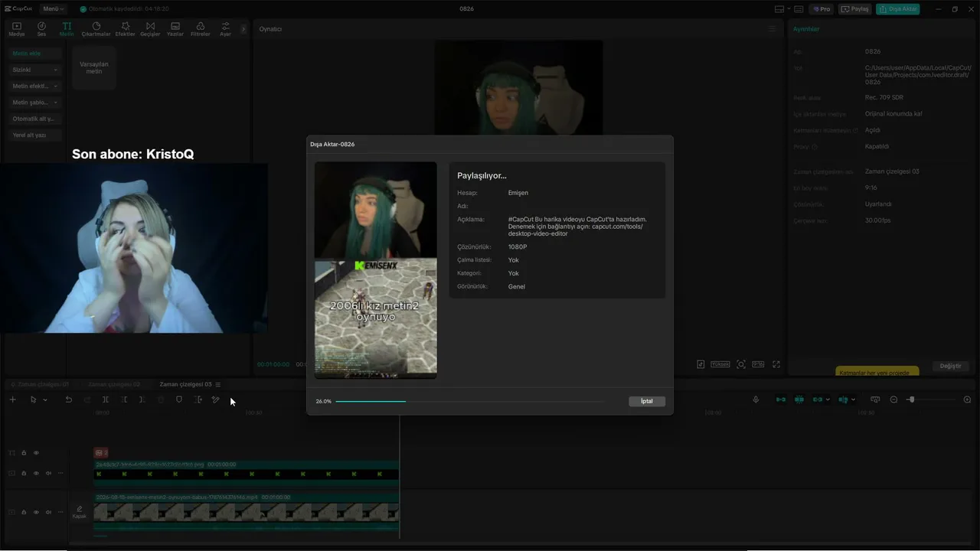
Task: Open the Zaman çizelgesi 03 tab menu
Action: click(x=218, y=384)
